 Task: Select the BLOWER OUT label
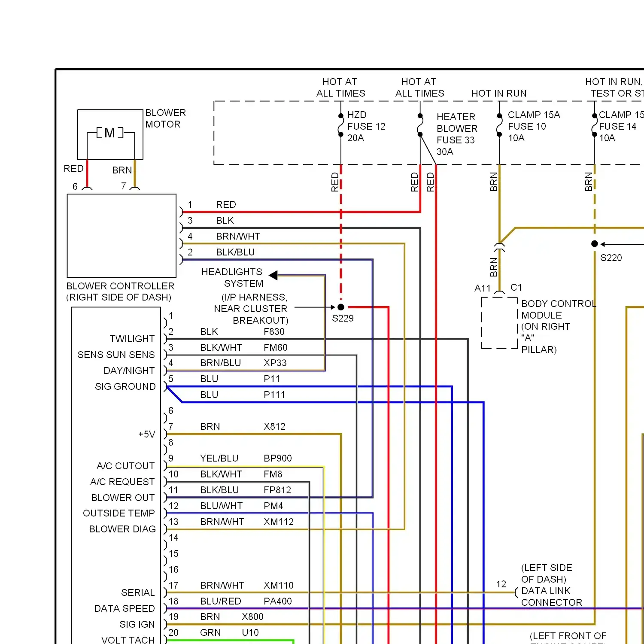[123, 498]
